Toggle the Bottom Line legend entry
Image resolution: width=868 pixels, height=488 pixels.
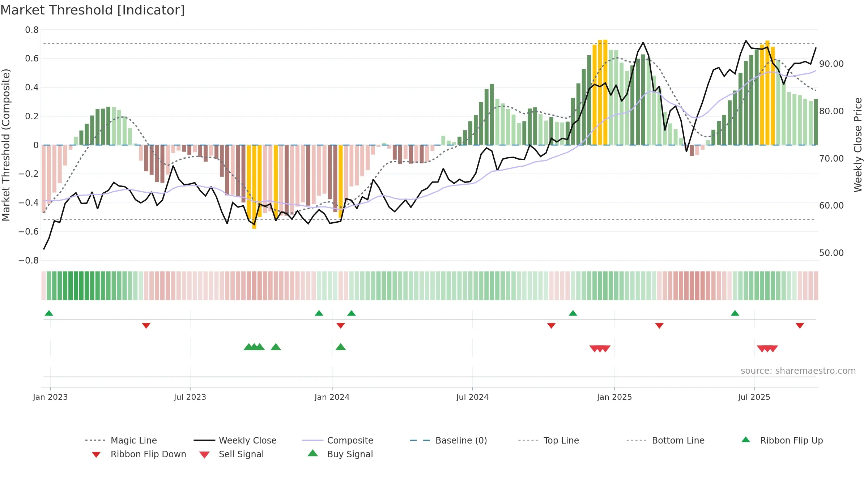coord(665,440)
